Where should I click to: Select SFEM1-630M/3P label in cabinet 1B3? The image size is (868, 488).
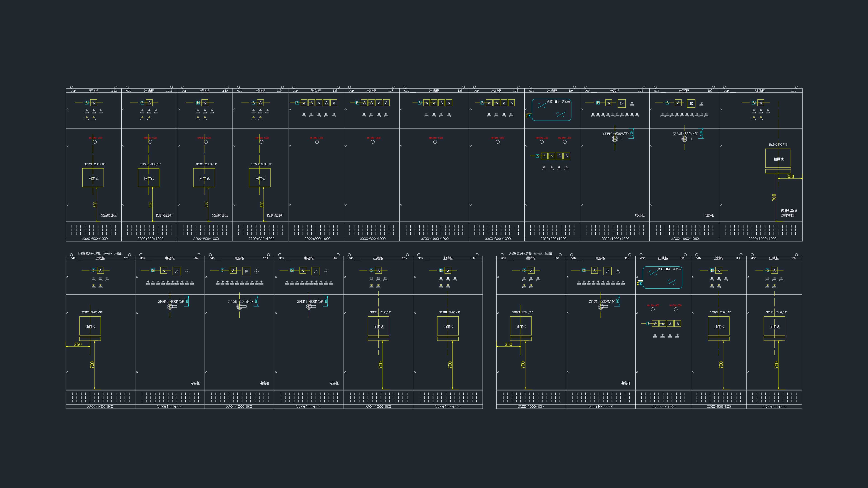616,134
